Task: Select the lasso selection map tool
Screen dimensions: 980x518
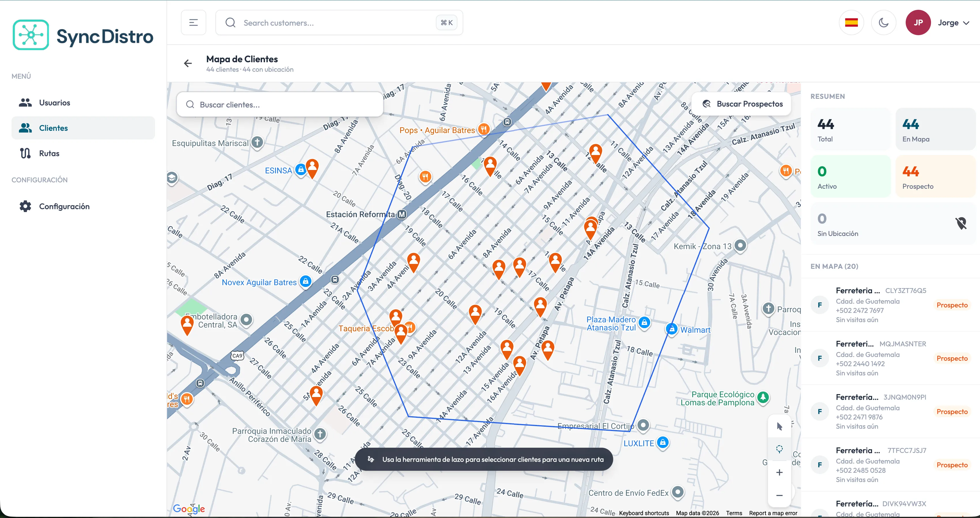Action: coord(780,449)
